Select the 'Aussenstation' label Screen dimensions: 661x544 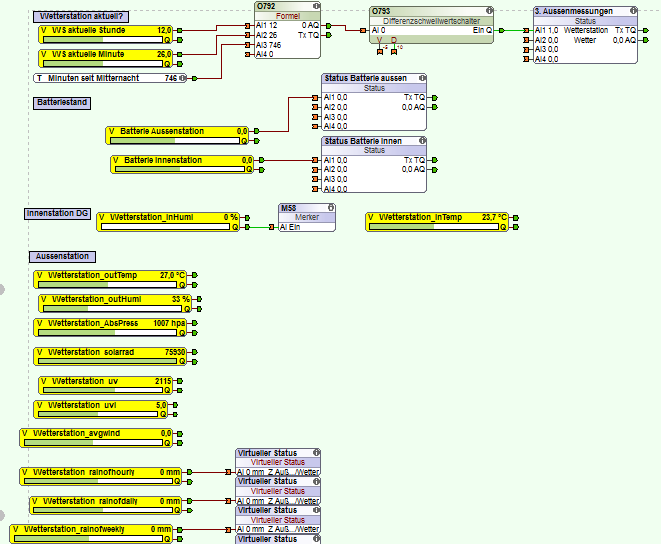coord(62,256)
